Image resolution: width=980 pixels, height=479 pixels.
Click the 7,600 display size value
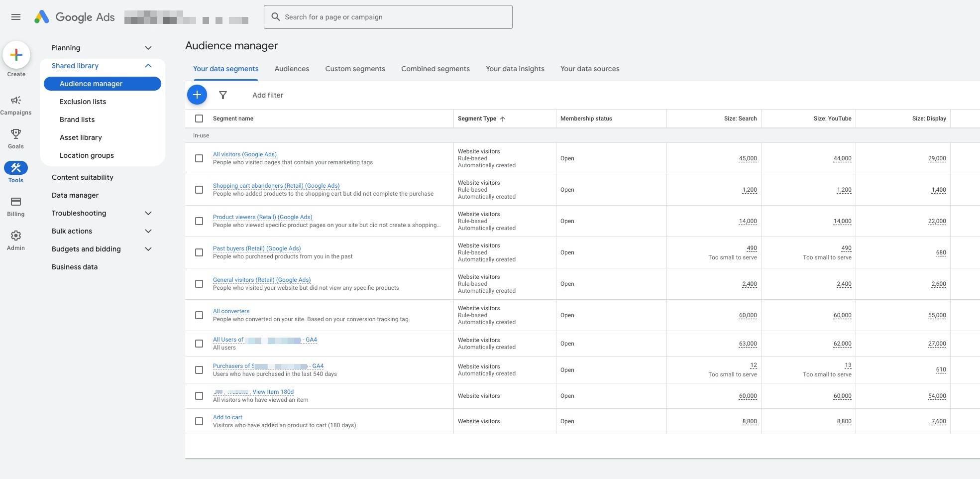pyautogui.click(x=939, y=421)
